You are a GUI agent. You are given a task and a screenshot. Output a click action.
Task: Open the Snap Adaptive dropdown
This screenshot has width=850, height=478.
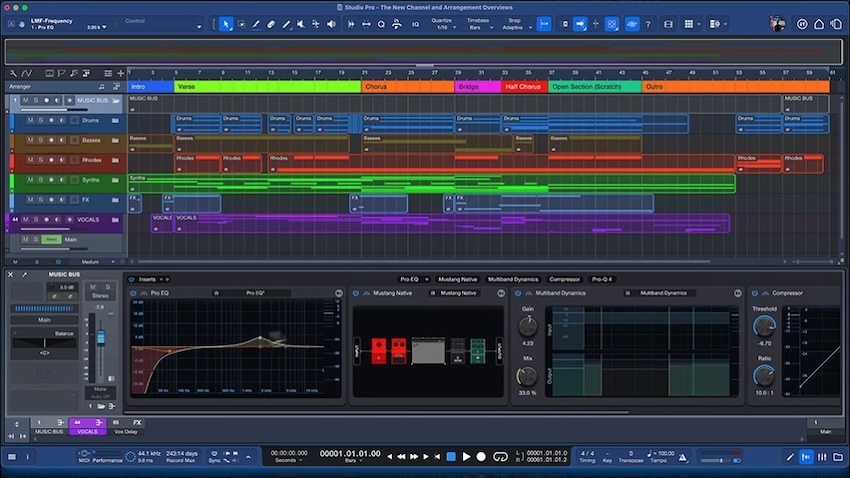click(514, 27)
